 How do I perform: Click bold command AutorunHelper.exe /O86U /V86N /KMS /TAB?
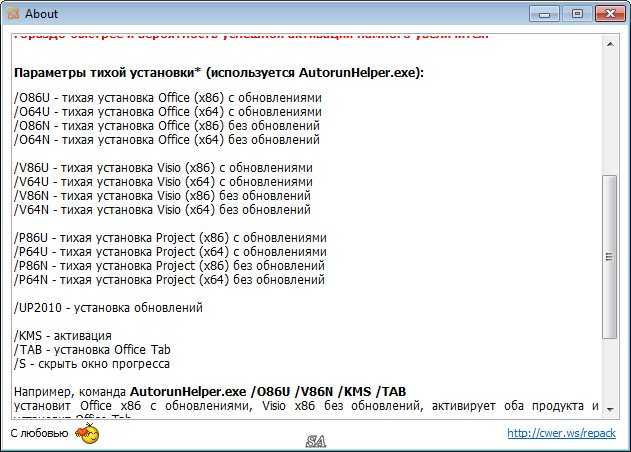(x=268, y=392)
